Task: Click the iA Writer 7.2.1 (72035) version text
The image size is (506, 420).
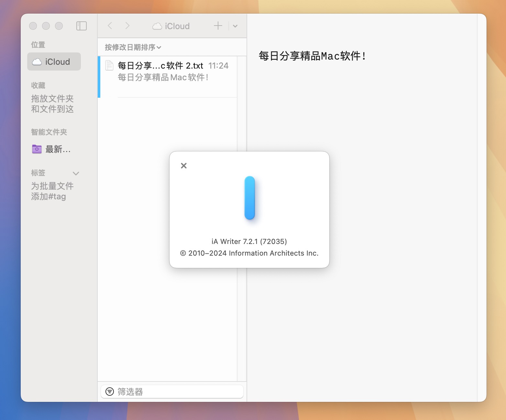Action: click(249, 241)
